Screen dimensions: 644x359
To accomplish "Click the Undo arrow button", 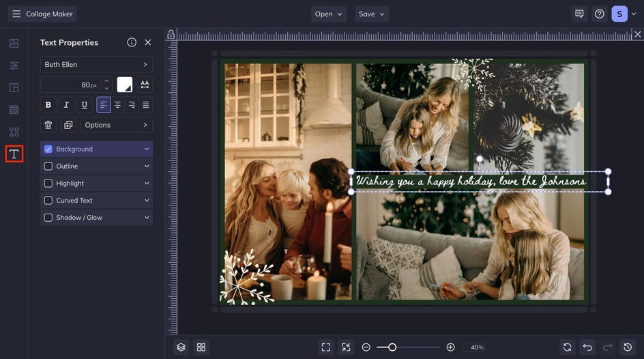I will [x=587, y=347].
